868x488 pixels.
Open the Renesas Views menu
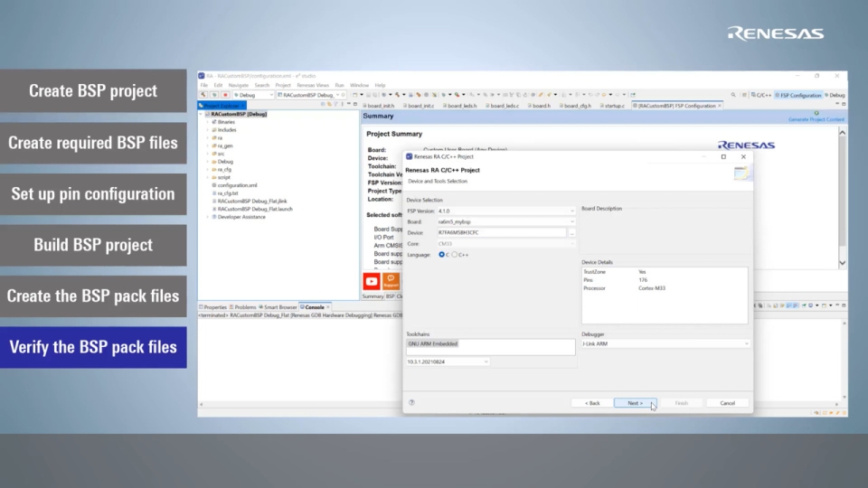click(313, 85)
